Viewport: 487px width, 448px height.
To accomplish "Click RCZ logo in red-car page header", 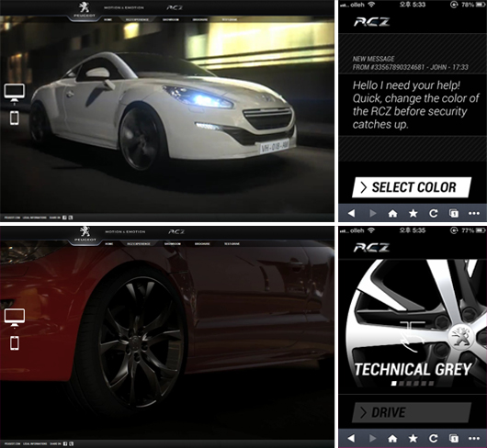I will (176, 231).
